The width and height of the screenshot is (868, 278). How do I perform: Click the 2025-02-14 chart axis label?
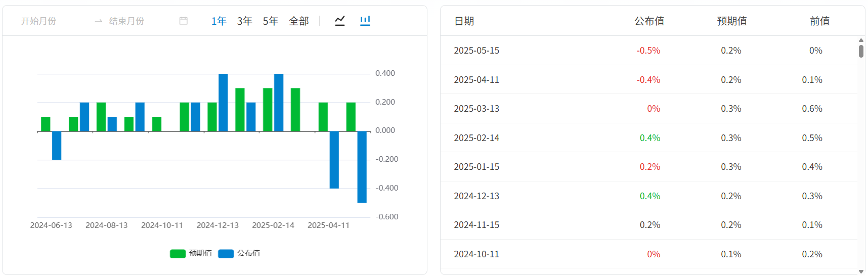273,225
